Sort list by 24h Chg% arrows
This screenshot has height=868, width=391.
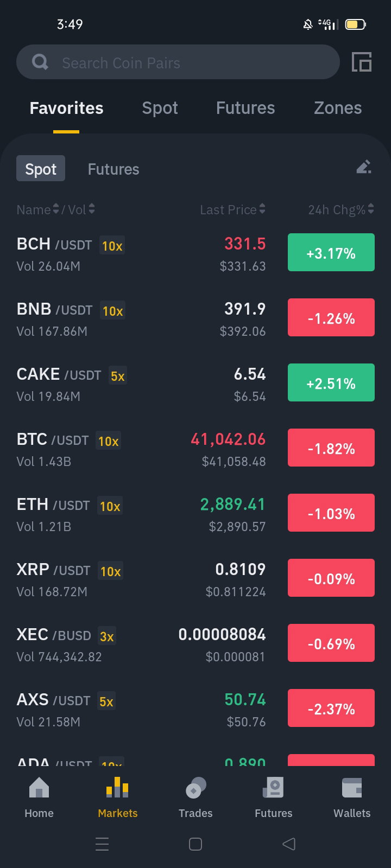(x=371, y=209)
